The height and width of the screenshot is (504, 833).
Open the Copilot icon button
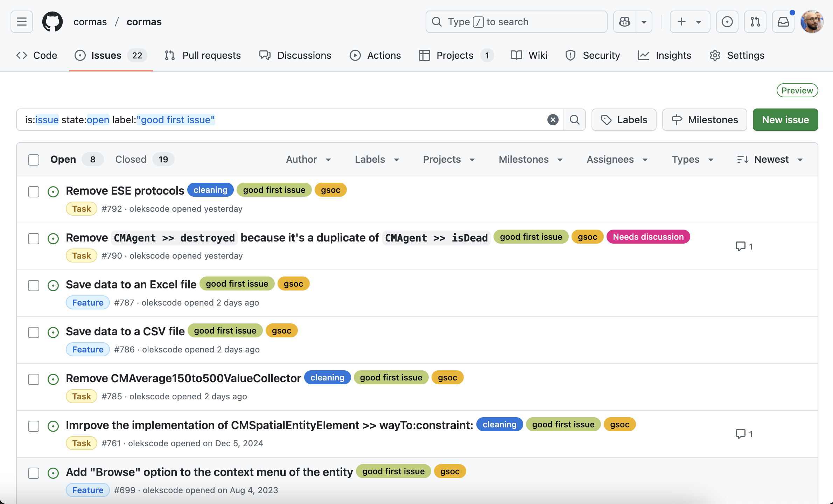pos(625,22)
